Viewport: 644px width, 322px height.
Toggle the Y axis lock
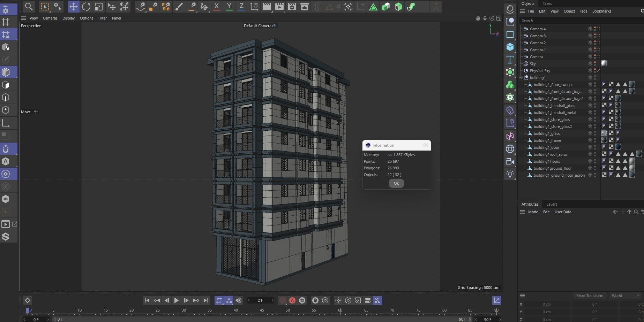229,7
